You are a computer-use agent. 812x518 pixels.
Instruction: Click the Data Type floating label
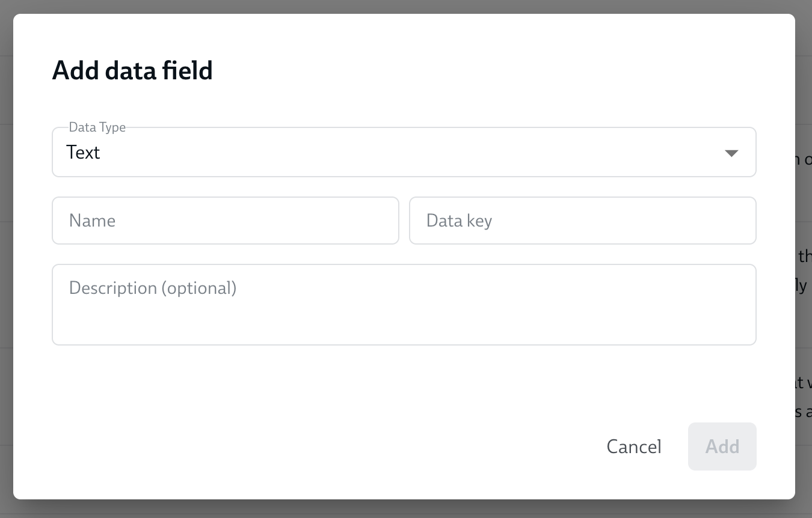click(97, 127)
